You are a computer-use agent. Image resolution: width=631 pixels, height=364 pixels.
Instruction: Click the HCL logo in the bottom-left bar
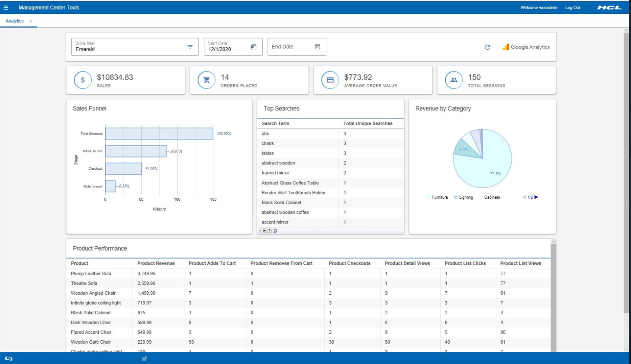[x=9, y=358]
